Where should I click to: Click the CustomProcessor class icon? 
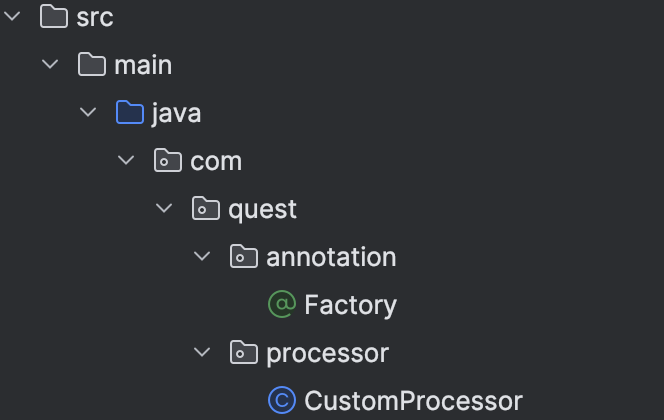[x=282, y=401]
